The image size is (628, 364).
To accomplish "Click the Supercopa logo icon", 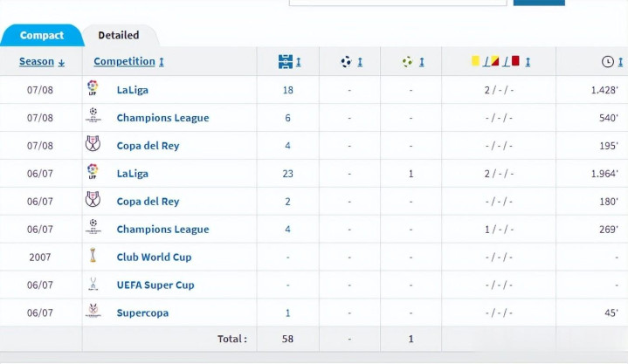I will (93, 312).
